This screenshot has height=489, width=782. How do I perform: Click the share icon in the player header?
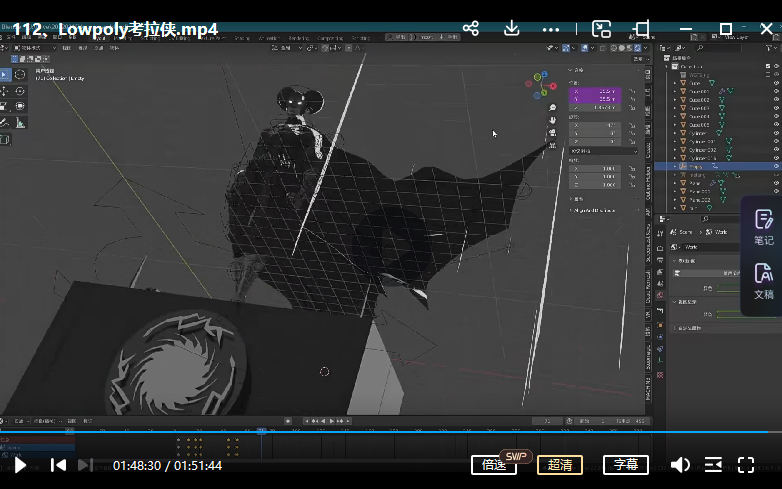tap(471, 28)
